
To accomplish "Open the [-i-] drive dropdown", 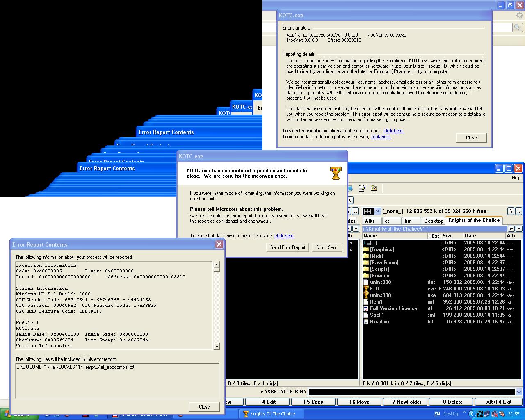I will (377, 211).
